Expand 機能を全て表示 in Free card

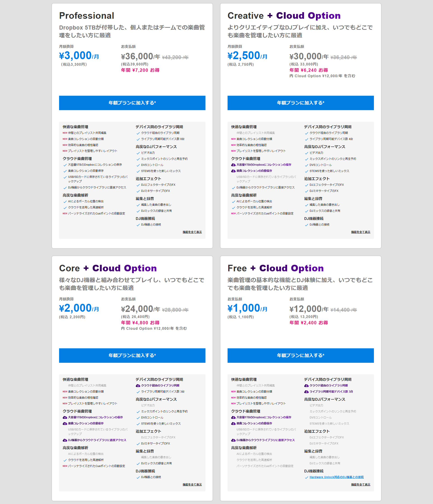tap(361, 485)
